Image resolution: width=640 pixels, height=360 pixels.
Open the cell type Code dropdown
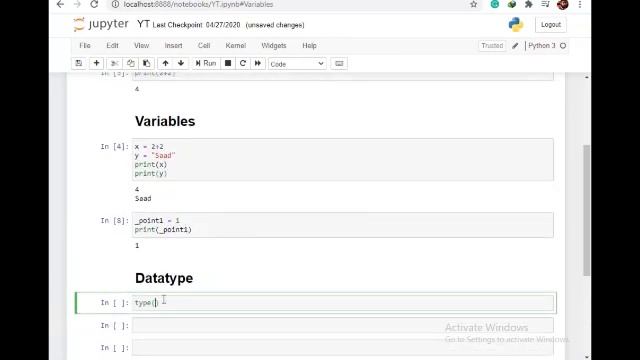(x=297, y=64)
